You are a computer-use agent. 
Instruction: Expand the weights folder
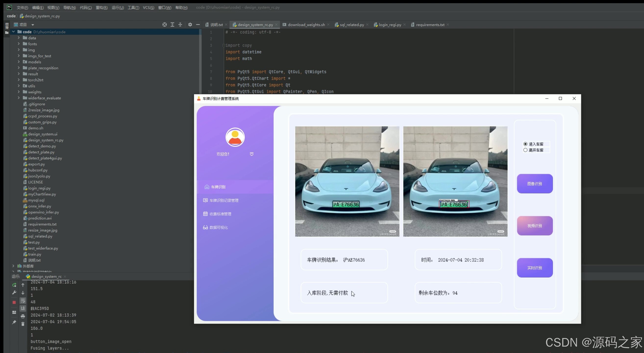[x=19, y=92]
